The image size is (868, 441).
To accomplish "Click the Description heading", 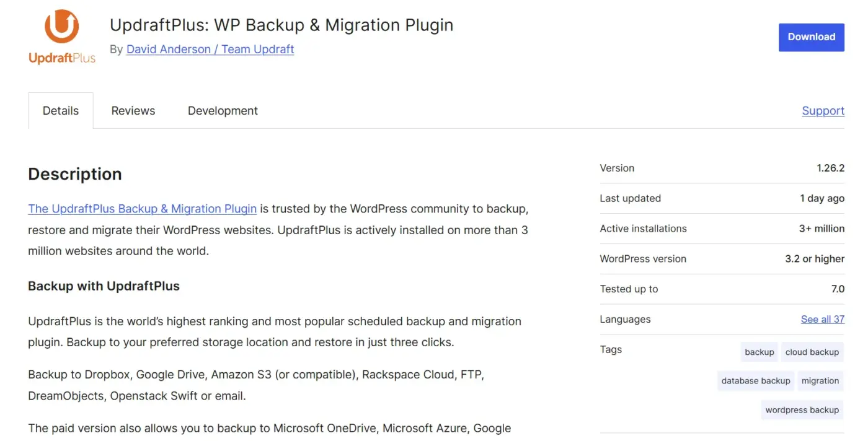I will pyautogui.click(x=75, y=174).
